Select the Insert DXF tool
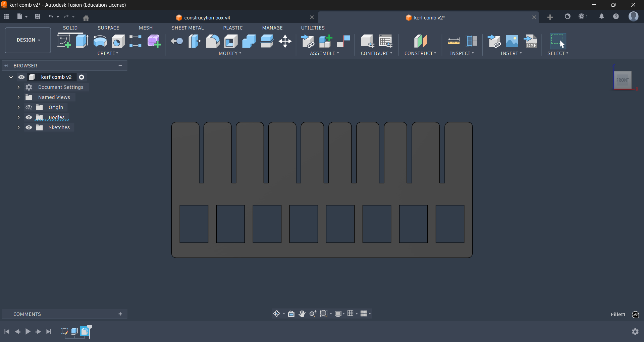 531,41
